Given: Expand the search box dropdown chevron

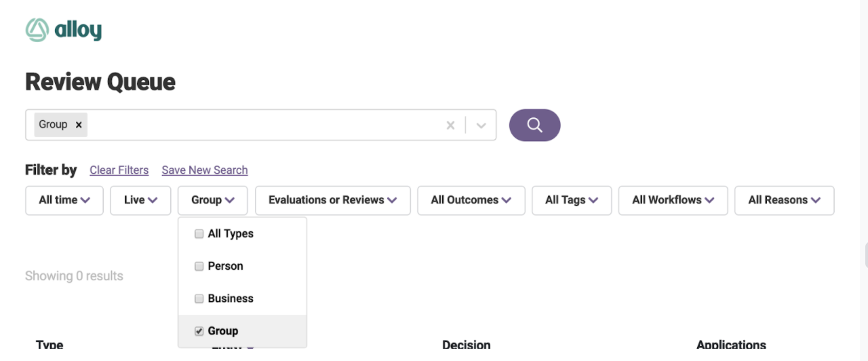Looking at the screenshot, I should pos(481,125).
